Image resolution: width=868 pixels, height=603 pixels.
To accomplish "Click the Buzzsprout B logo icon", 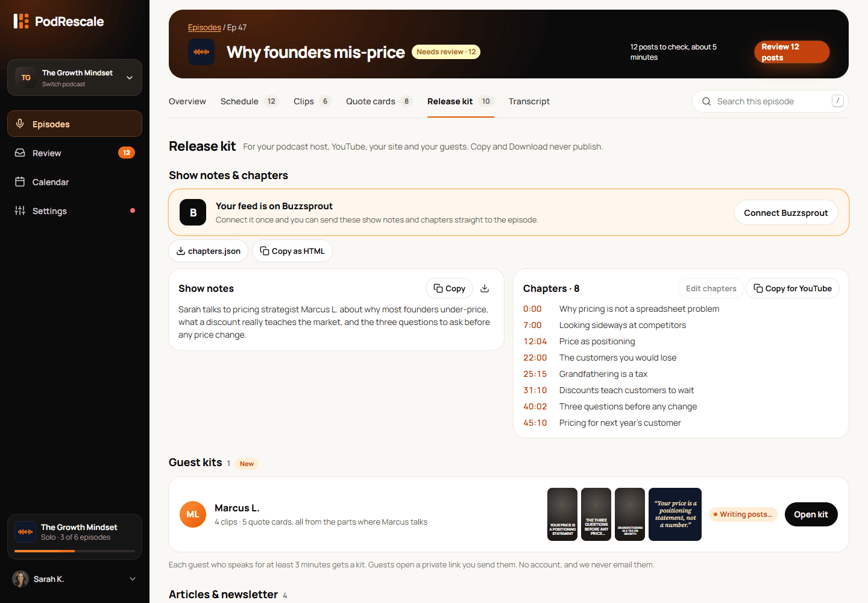I will [193, 212].
